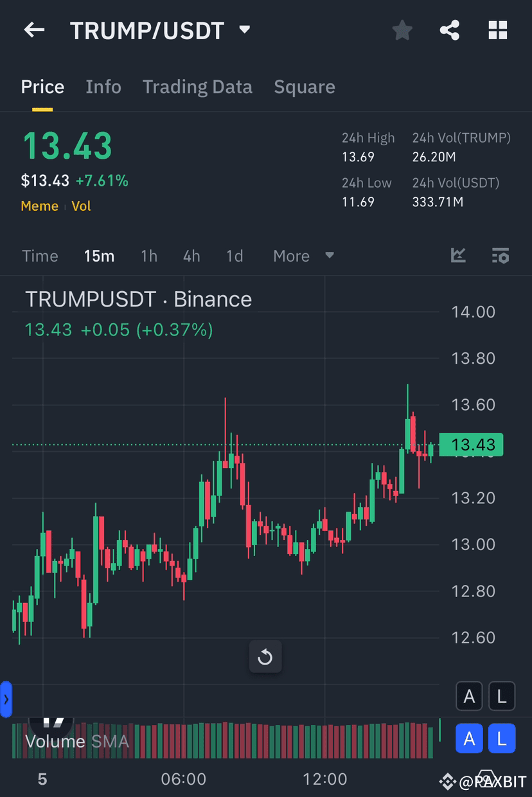Tap the large green 13.43 price
Image resolution: width=532 pixels, height=797 pixels.
point(67,146)
